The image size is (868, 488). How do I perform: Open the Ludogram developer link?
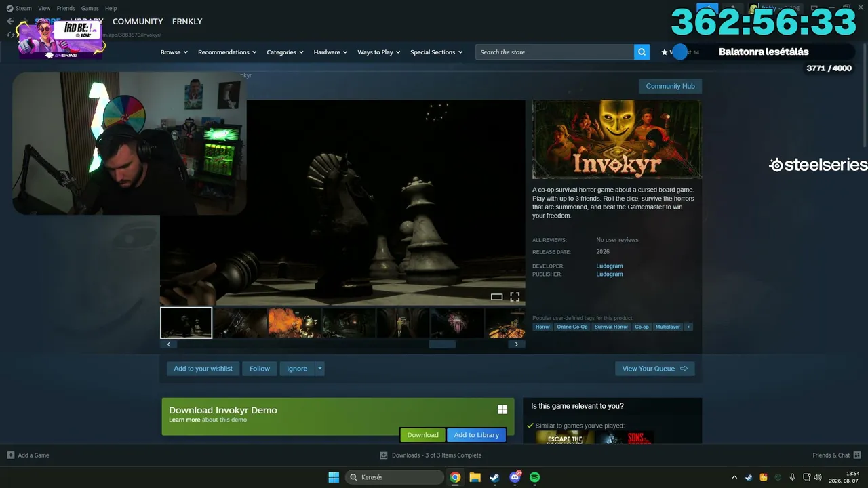point(610,266)
